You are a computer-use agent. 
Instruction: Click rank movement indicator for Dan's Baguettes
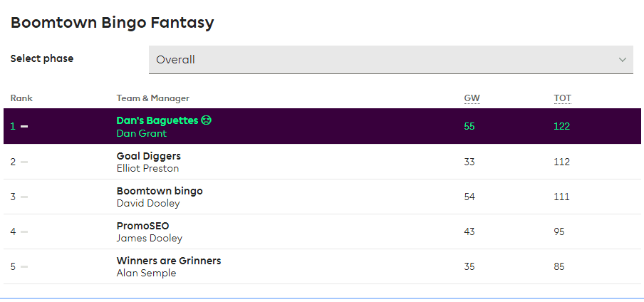pos(24,127)
